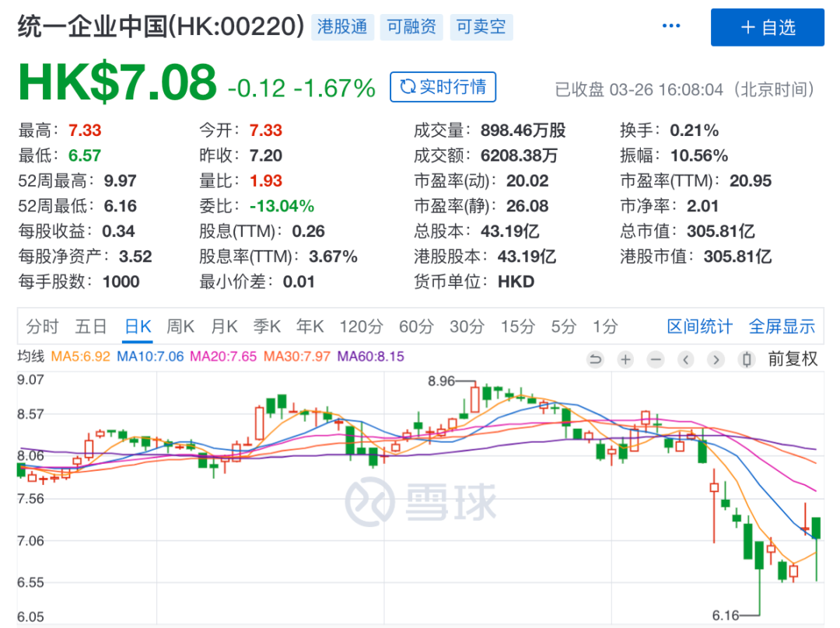The width and height of the screenshot is (840, 628).
Task: Click the 52周最低 value 6.16
Action: point(120,206)
